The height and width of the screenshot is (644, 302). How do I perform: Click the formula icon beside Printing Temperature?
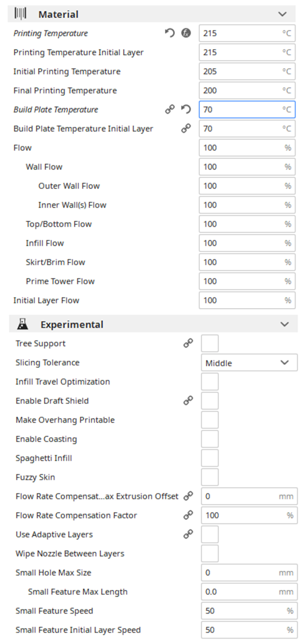(x=186, y=33)
